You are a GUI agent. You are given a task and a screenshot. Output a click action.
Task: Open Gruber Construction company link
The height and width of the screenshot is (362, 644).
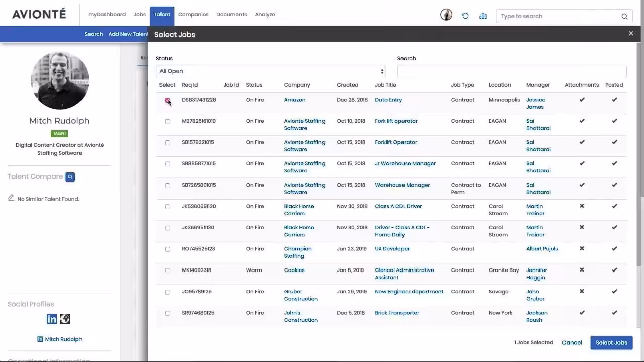(x=301, y=295)
